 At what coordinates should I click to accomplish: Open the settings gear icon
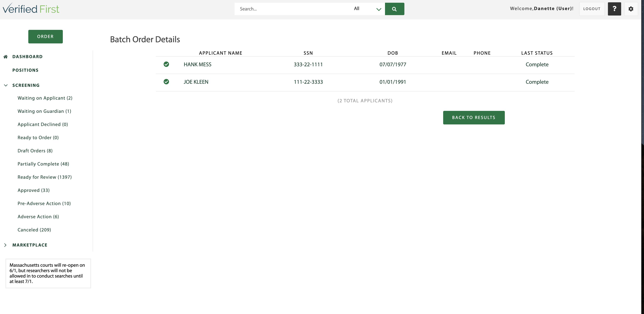click(631, 9)
